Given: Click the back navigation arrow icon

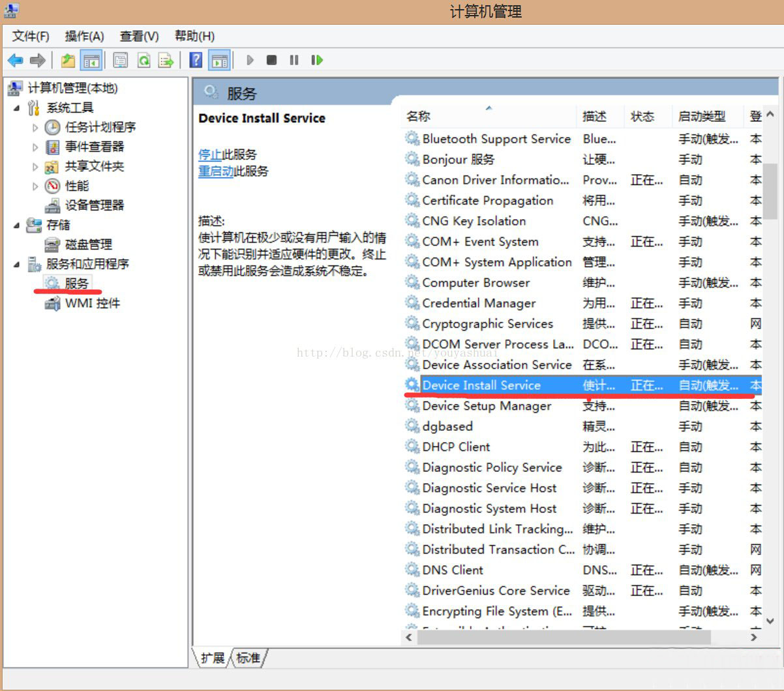Looking at the screenshot, I should (14, 60).
